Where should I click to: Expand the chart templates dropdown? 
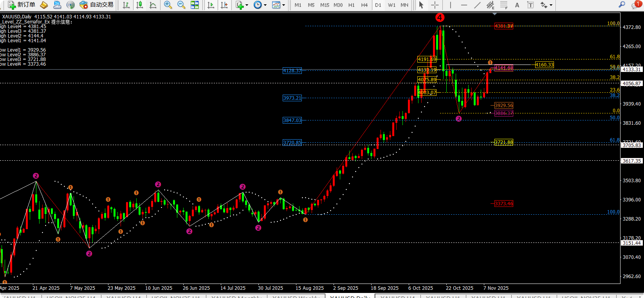[284, 5]
